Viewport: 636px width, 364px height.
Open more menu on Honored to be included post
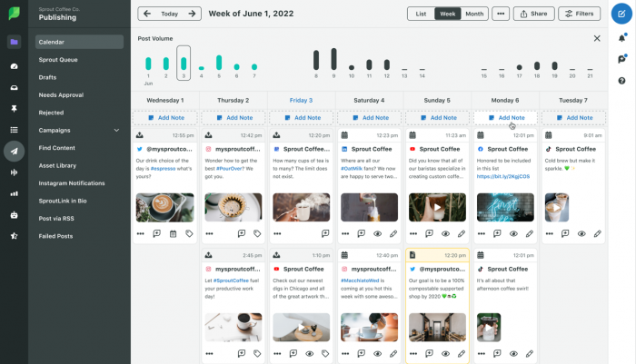click(x=481, y=233)
